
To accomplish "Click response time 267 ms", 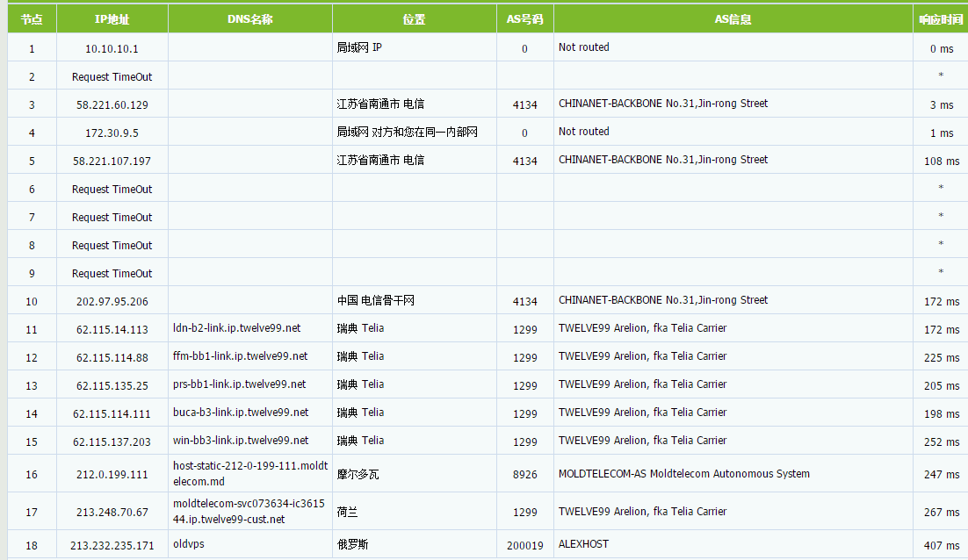I will pos(942,513).
